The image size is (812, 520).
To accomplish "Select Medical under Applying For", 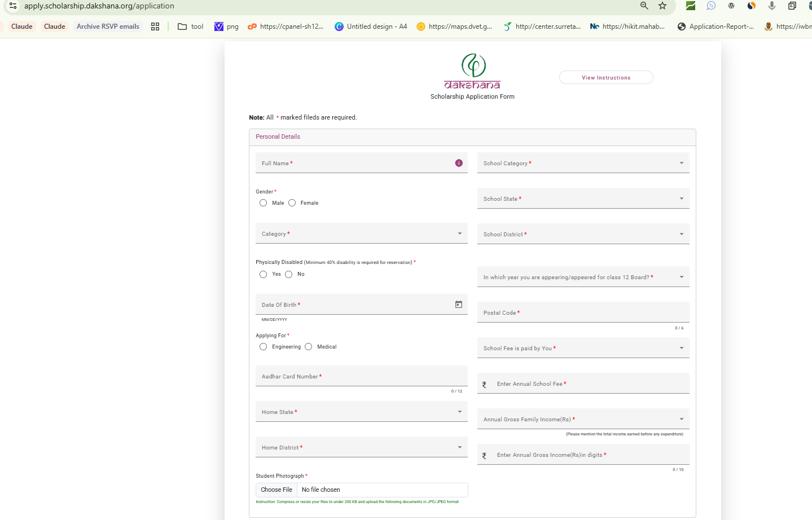I will 308,347.
